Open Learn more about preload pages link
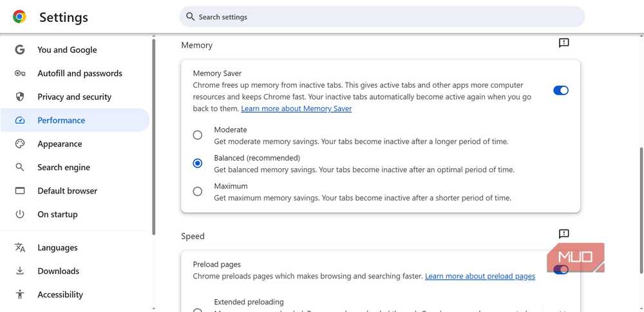 click(480, 277)
